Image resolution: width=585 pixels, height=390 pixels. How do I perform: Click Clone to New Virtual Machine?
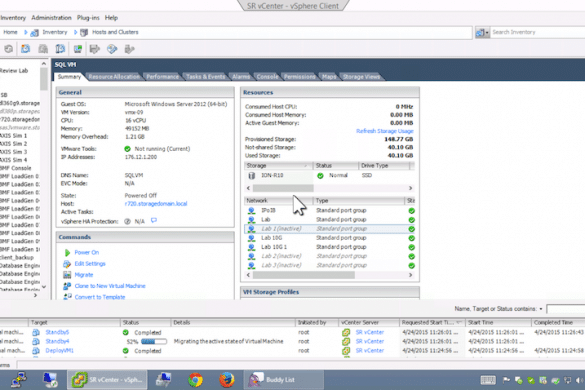(x=110, y=286)
